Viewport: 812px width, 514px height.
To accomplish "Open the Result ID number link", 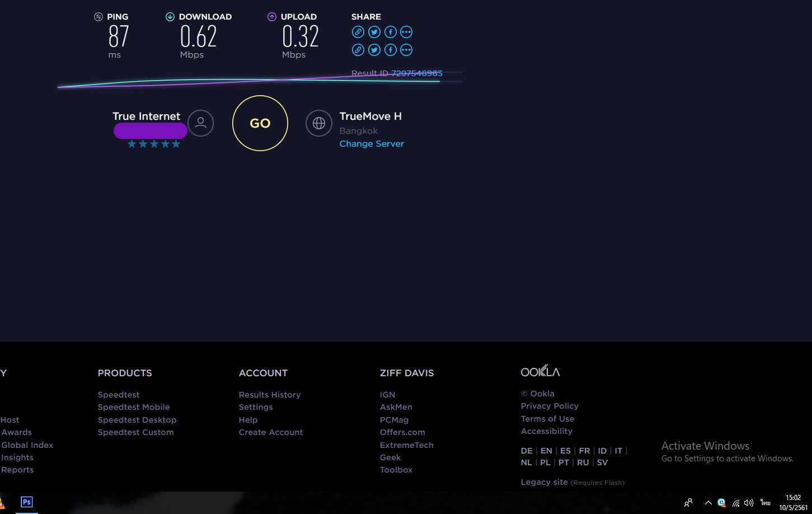I will pyautogui.click(x=417, y=73).
